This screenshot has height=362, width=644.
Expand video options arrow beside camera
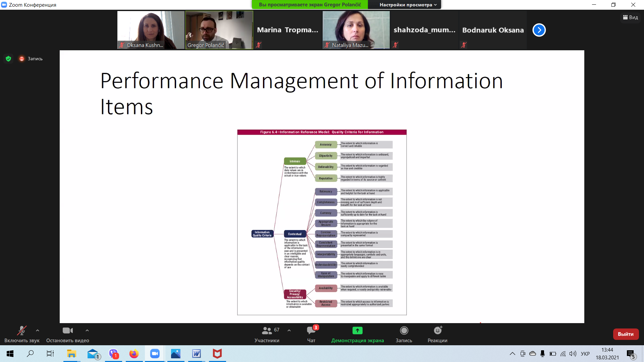point(87,330)
